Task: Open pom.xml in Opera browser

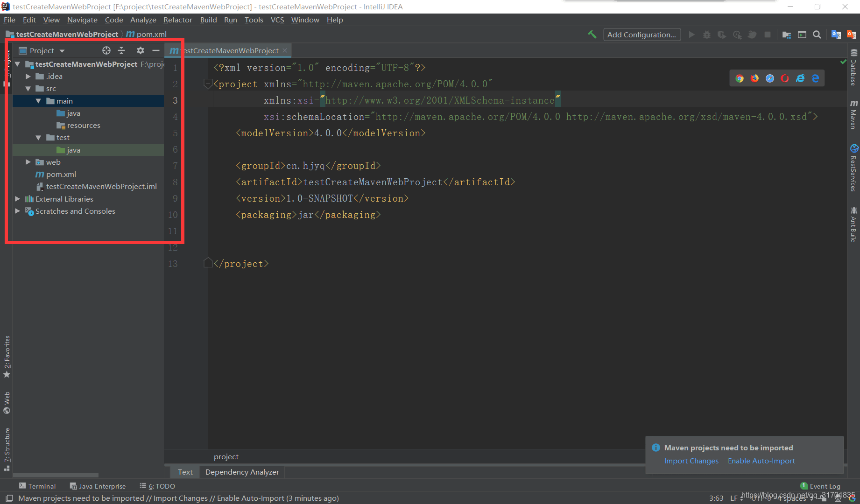Action: tap(785, 78)
